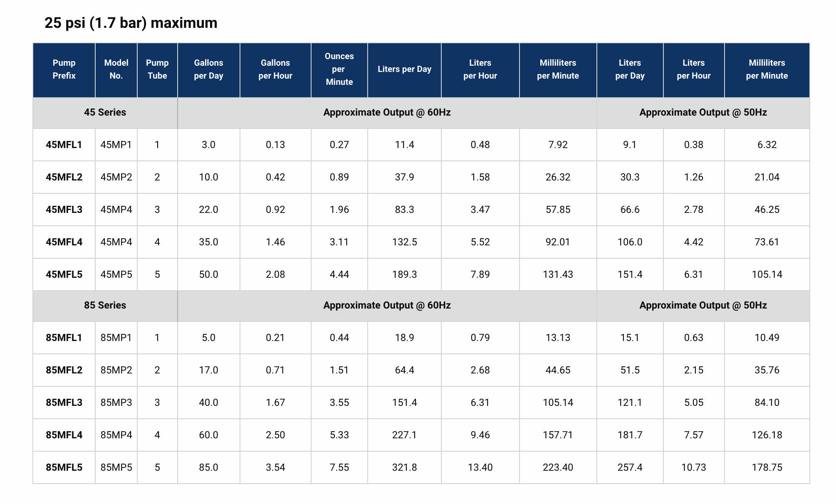
Task: Select the 45MFL3 pump prefix cell
Action: pyautogui.click(x=64, y=210)
